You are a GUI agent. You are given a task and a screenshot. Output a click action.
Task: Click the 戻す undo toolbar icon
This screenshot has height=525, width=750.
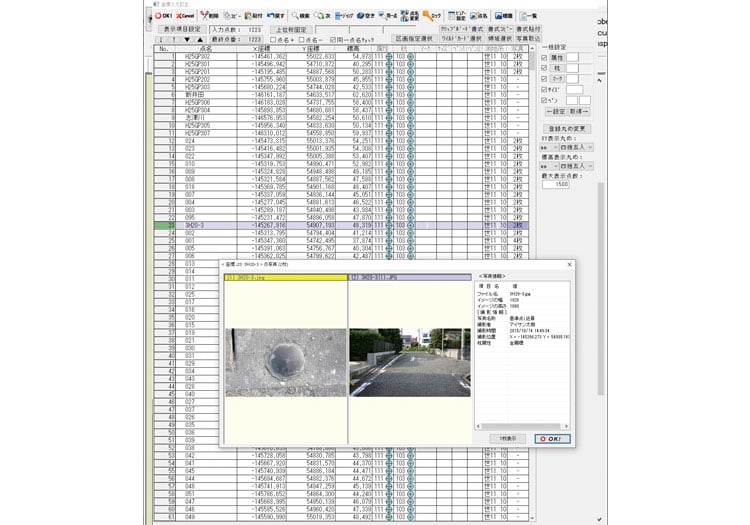276,16
